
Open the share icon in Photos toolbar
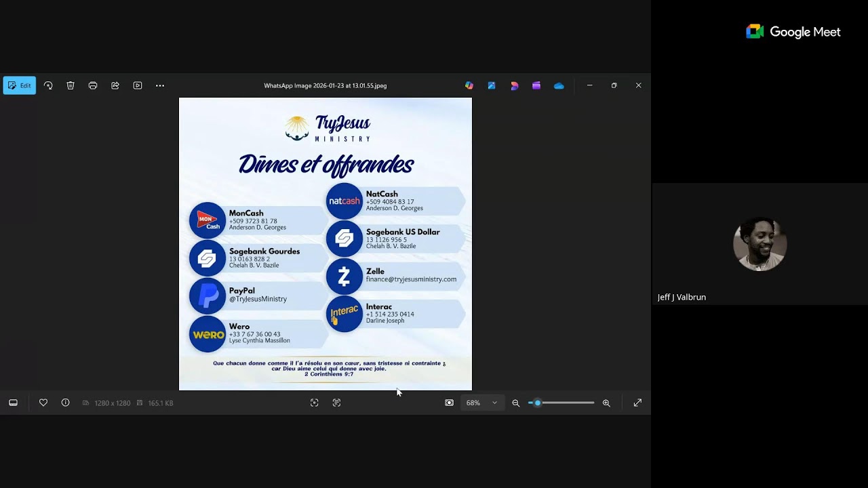click(x=115, y=85)
